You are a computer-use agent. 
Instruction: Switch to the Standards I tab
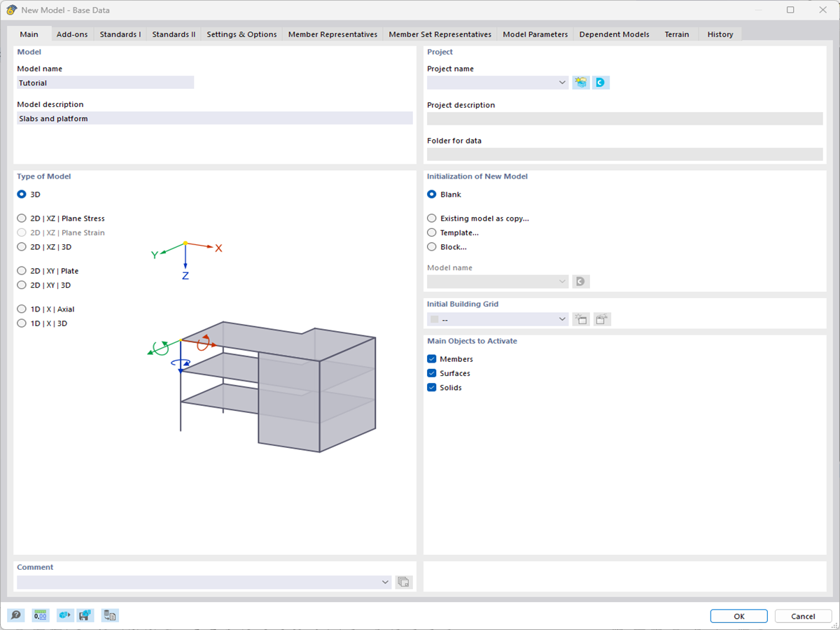pyautogui.click(x=120, y=34)
